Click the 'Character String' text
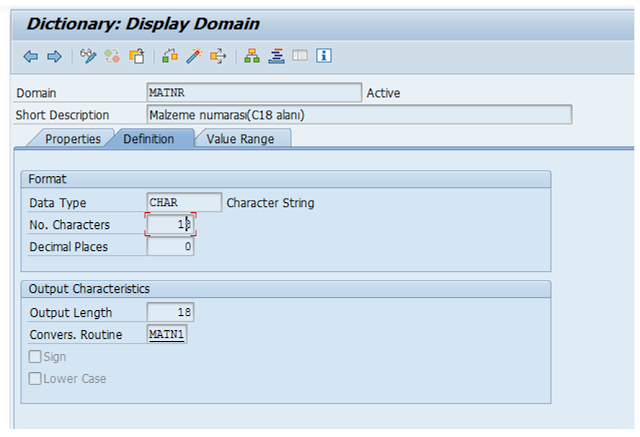The height and width of the screenshot is (437, 640). [270, 203]
